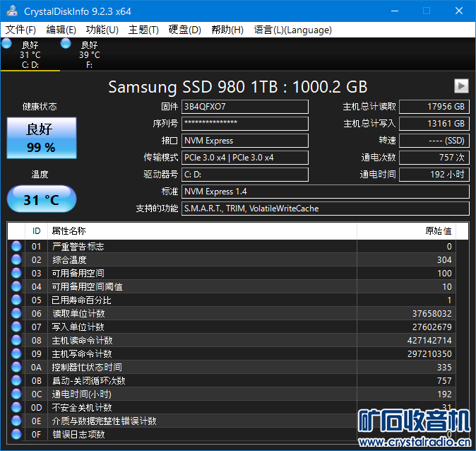This screenshot has height=451, width=476.
Task: Click host total reads 17956 GB
Action: point(434,107)
